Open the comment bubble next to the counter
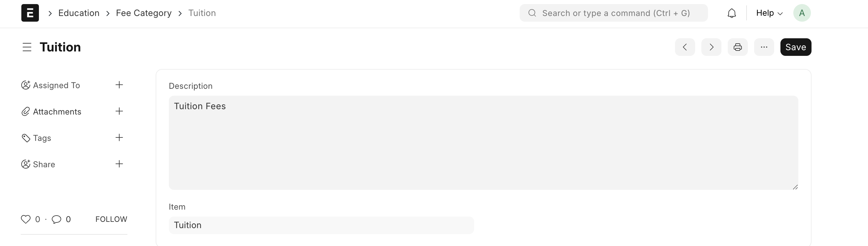 (56, 219)
